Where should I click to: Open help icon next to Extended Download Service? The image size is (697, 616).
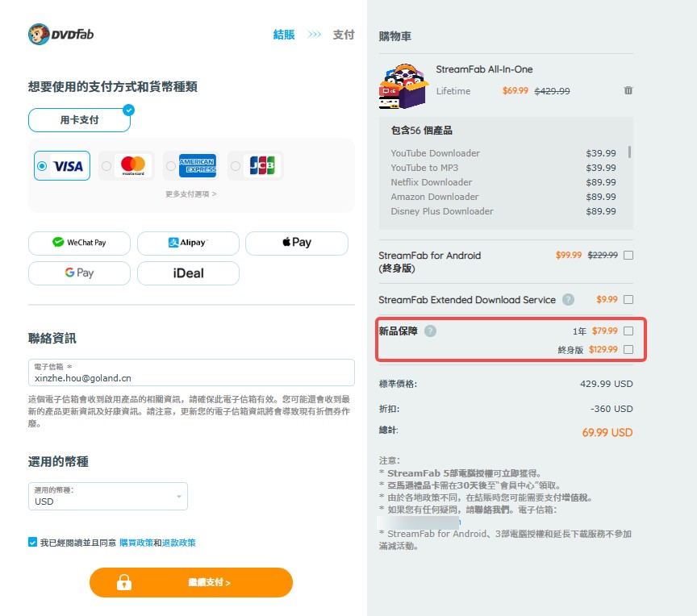coord(568,300)
